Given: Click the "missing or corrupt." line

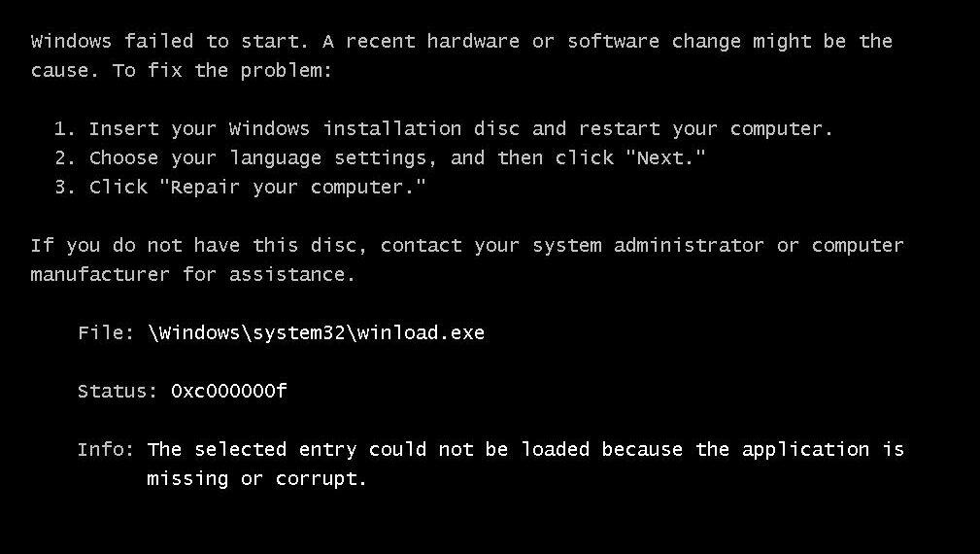Looking at the screenshot, I should [256, 479].
